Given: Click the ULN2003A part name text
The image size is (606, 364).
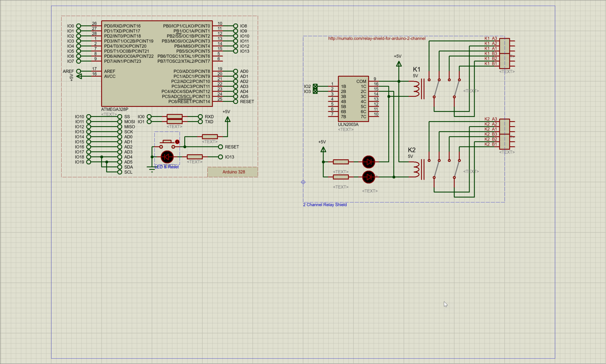Looking at the screenshot, I should click(x=348, y=125).
